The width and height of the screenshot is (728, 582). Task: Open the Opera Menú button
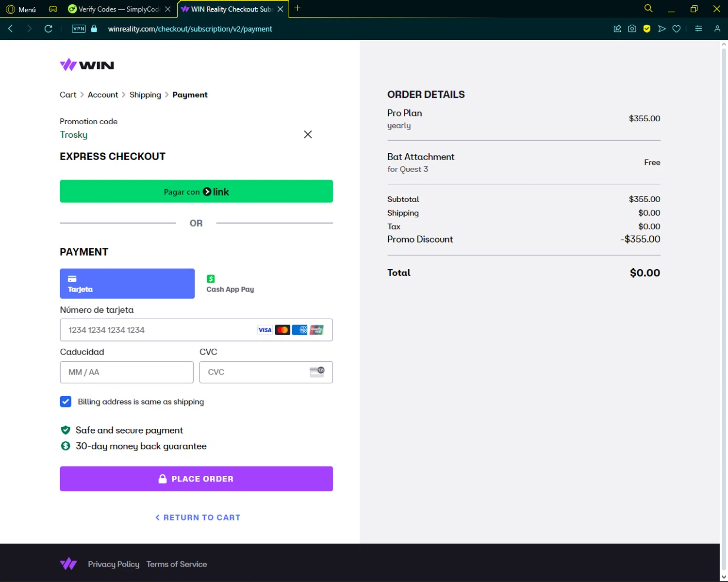tap(21, 9)
